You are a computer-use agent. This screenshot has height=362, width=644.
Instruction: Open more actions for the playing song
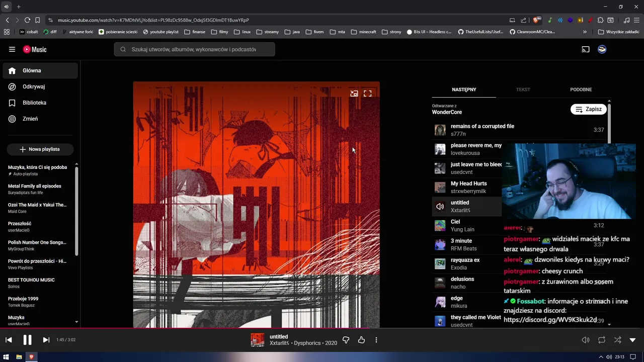tap(376, 340)
